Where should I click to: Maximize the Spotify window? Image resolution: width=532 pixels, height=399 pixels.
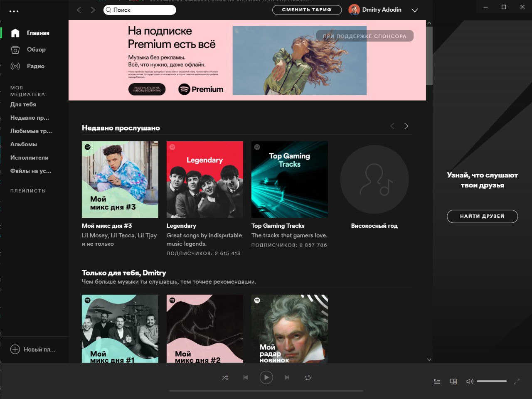tap(504, 7)
